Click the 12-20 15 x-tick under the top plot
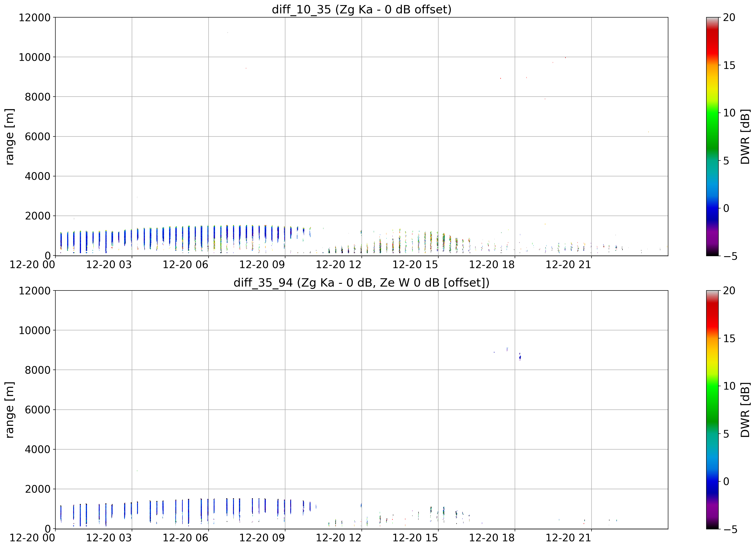Screen dimensions: 756x548 pos(415,265)
